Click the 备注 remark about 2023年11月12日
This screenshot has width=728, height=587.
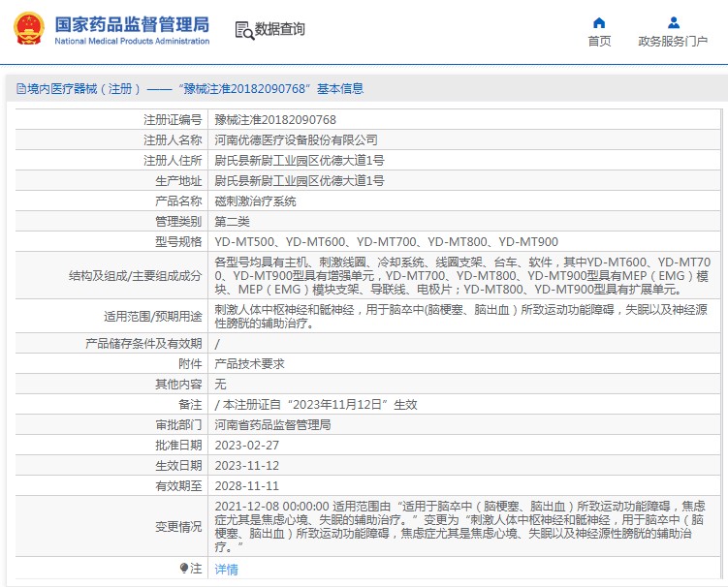[x=316, y=405]
